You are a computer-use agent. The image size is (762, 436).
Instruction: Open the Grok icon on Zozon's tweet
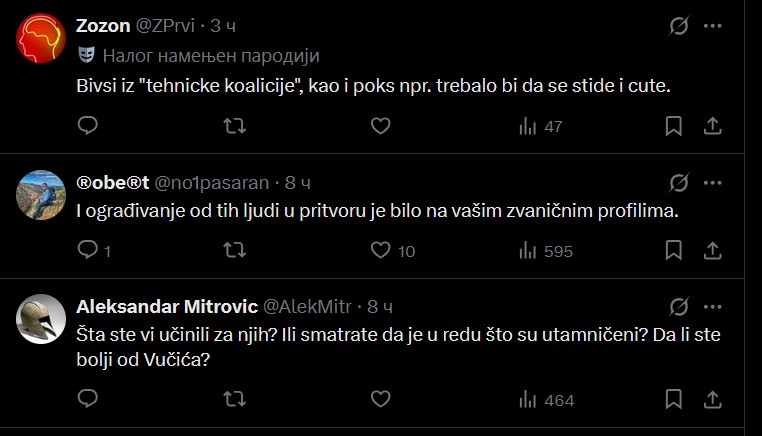[678, 26]
